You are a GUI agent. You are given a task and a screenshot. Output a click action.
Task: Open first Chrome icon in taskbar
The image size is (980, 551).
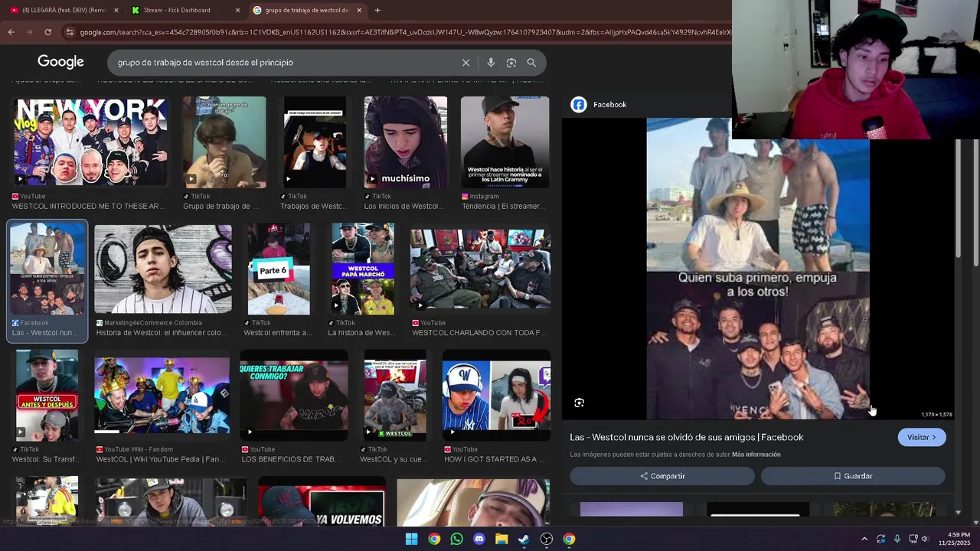tap(434, 539)
